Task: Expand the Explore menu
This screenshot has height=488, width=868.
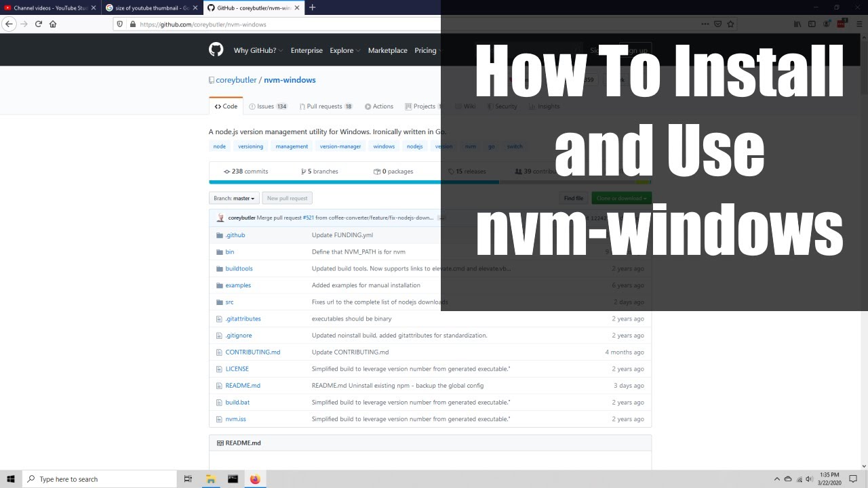Action: click(344, 50)
